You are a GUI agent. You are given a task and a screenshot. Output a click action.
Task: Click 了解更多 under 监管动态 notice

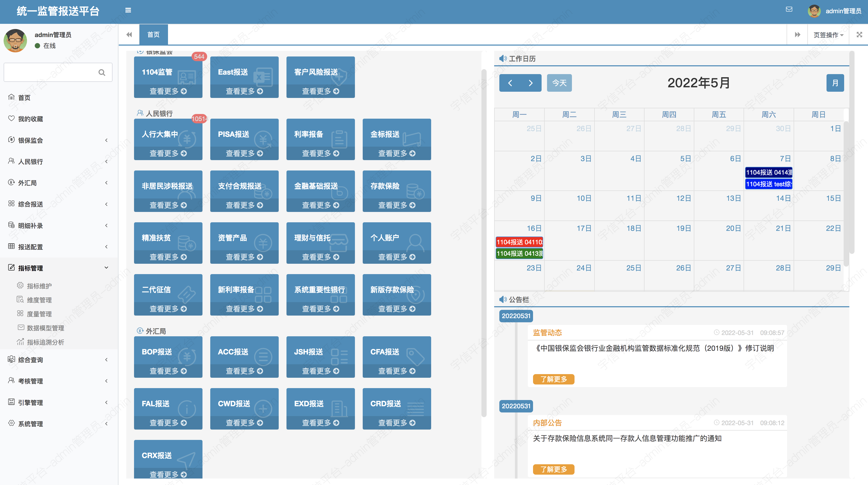[553, 379]
